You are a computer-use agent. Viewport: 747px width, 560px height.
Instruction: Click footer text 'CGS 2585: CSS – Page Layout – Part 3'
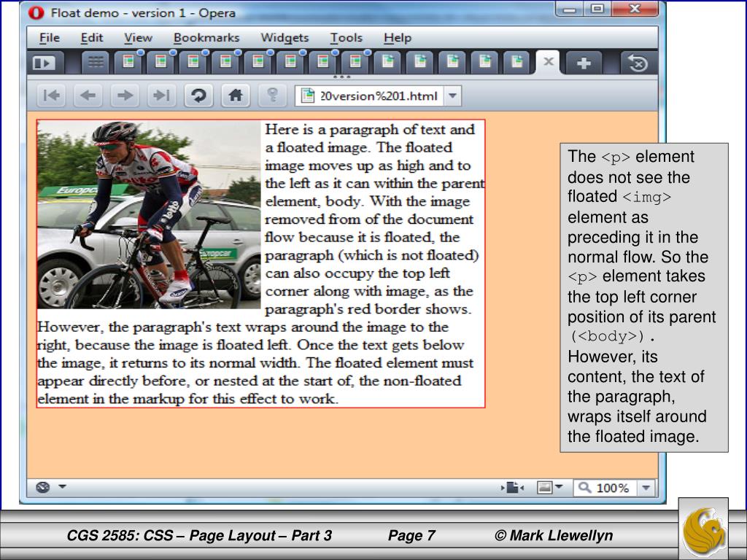(199, 535)
